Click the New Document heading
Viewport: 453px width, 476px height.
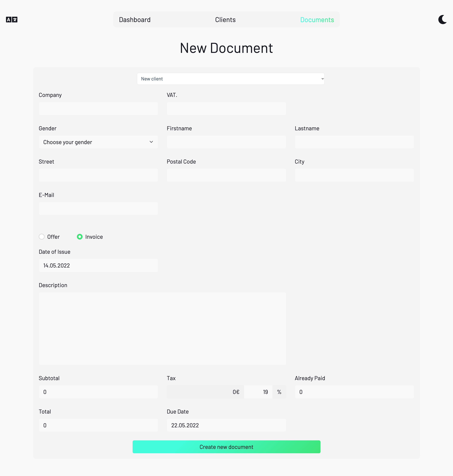point(226,48)
